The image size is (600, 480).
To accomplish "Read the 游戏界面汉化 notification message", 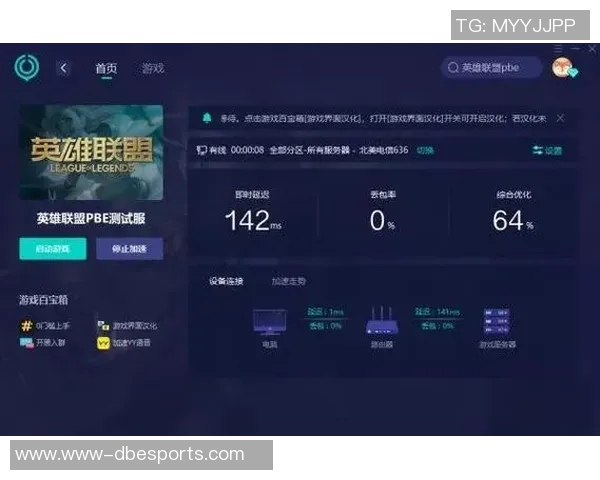I will (383, 119).
